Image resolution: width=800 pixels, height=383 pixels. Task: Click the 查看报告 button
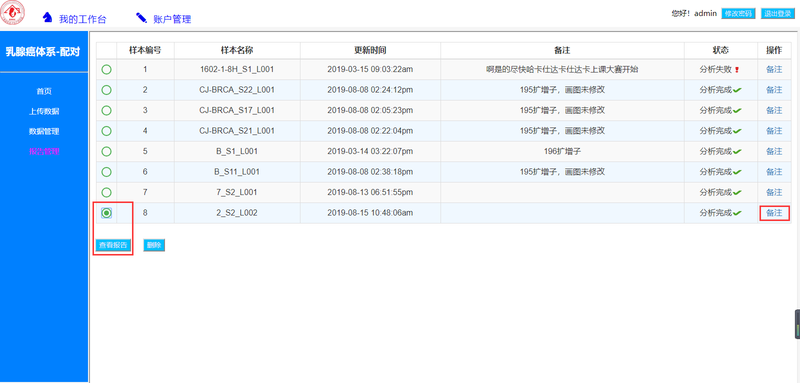coord(113,245)
